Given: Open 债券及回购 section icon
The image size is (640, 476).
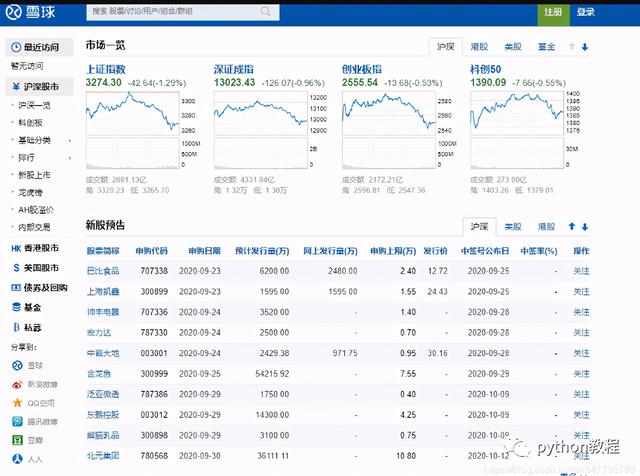Looking at the screenshot, I should [16, 288].
